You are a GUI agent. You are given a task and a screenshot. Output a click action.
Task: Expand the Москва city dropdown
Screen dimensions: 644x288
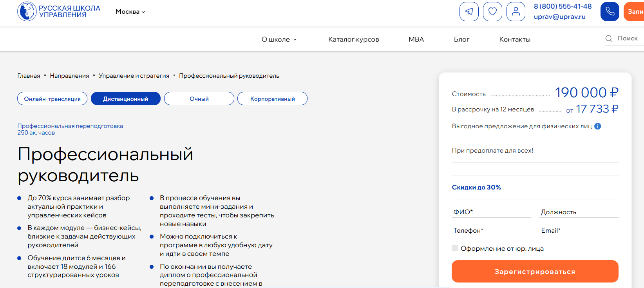[130, 12]
